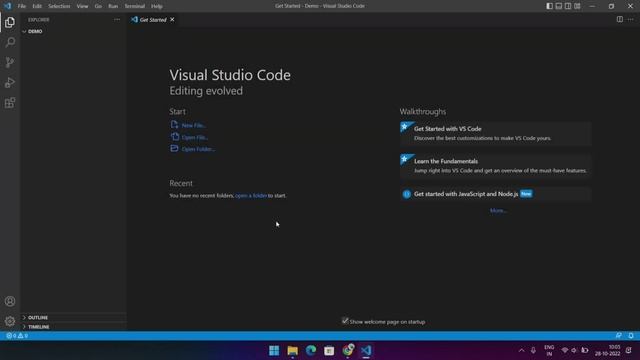
Task: Open the Terminal menu
Action: 135,6
